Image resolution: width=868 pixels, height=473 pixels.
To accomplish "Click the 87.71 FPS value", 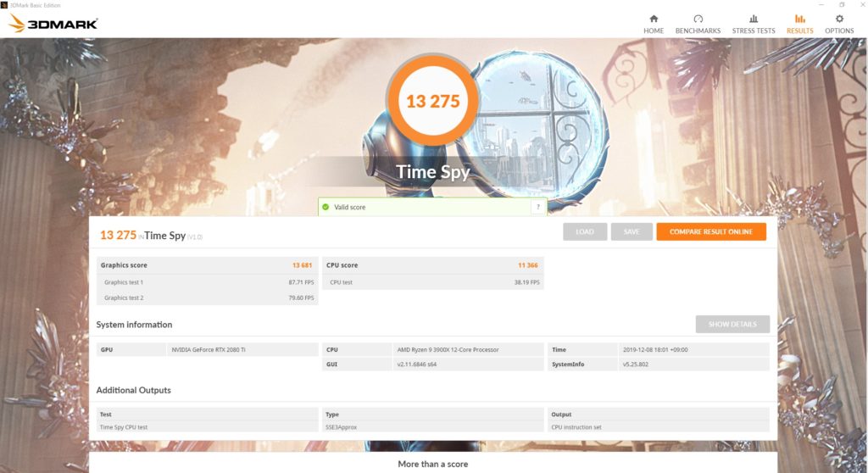I will (301, 282).
